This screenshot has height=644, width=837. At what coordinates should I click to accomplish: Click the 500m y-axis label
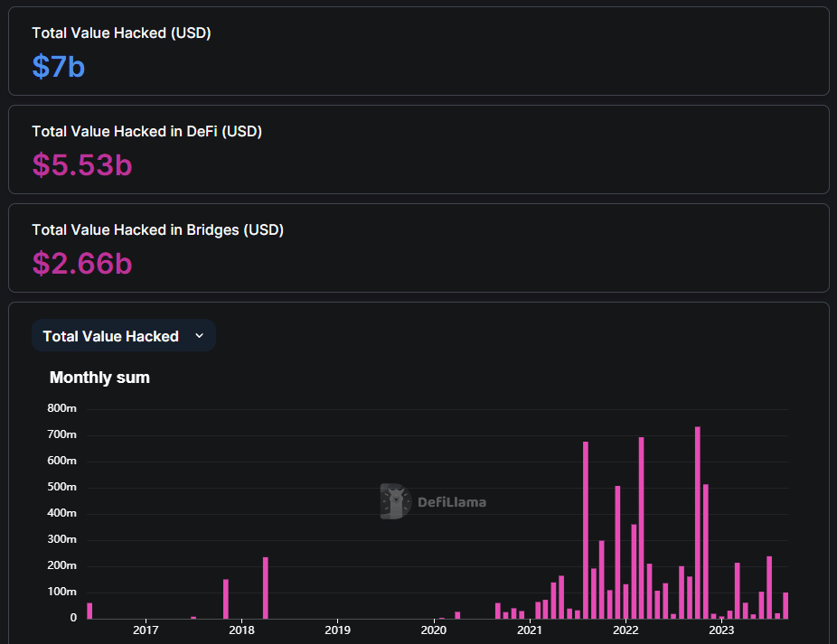click(62, 487)
